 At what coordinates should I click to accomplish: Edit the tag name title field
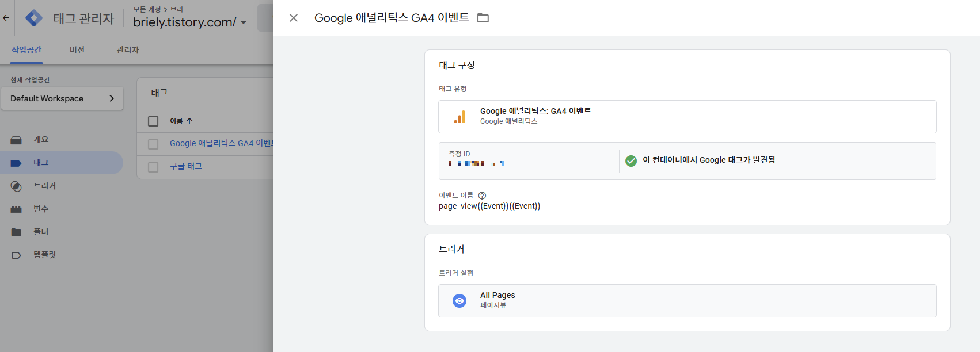(x=392, y=18)
